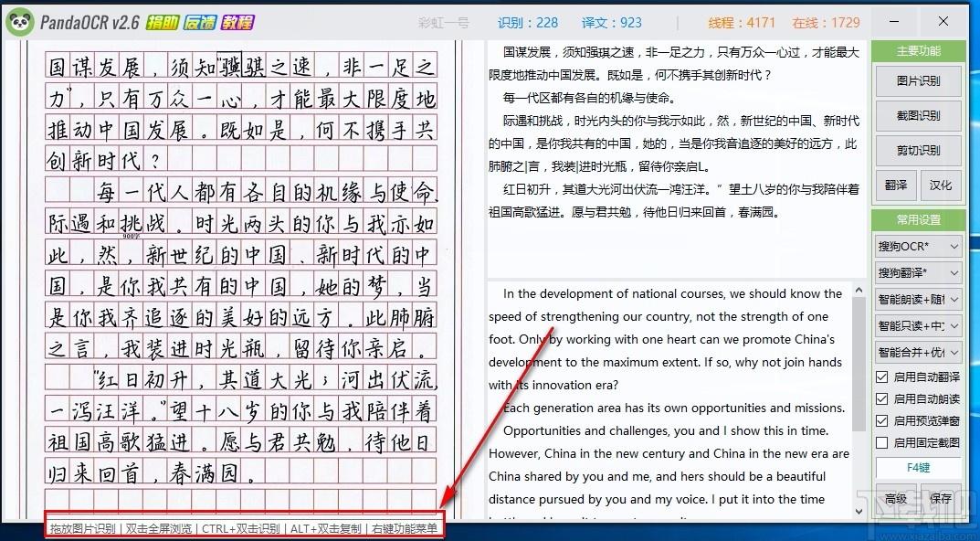Click inside the English translation text box

click(x=670, y=399)
